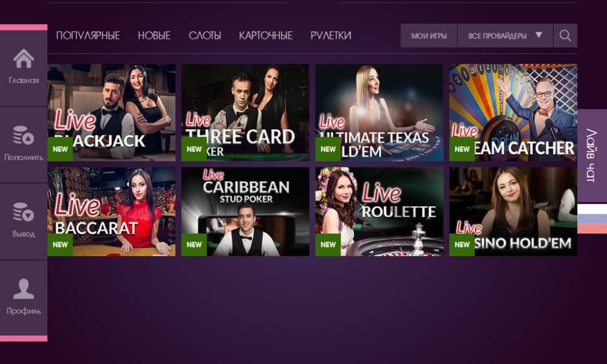
Task: Switch to Новые tab
Action: [154, 36]
